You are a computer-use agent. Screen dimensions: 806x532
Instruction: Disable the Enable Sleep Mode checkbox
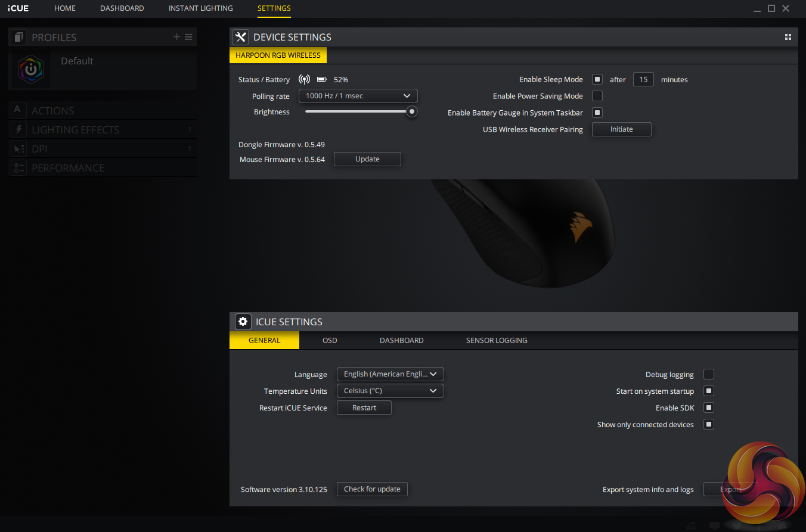597,79
